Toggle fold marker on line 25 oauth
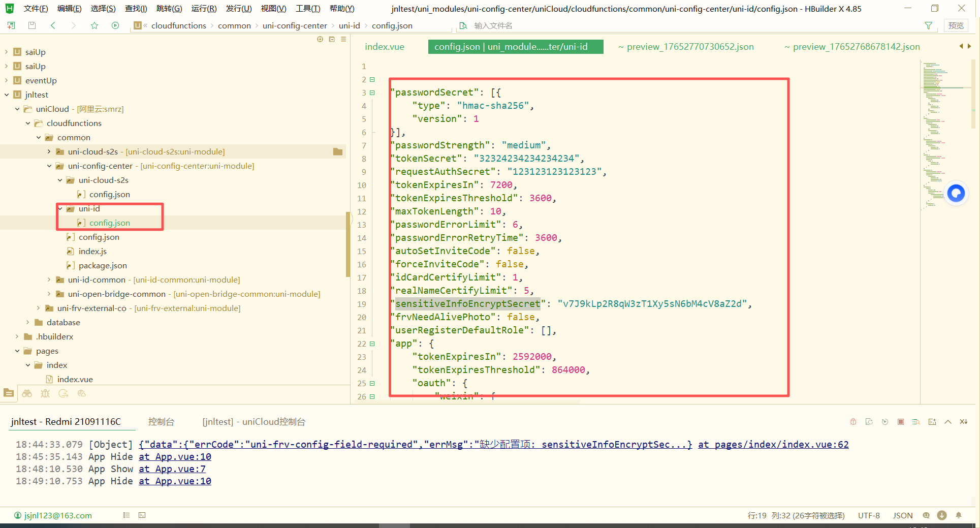This screenshot has width=980, height=528. (372, 383)
